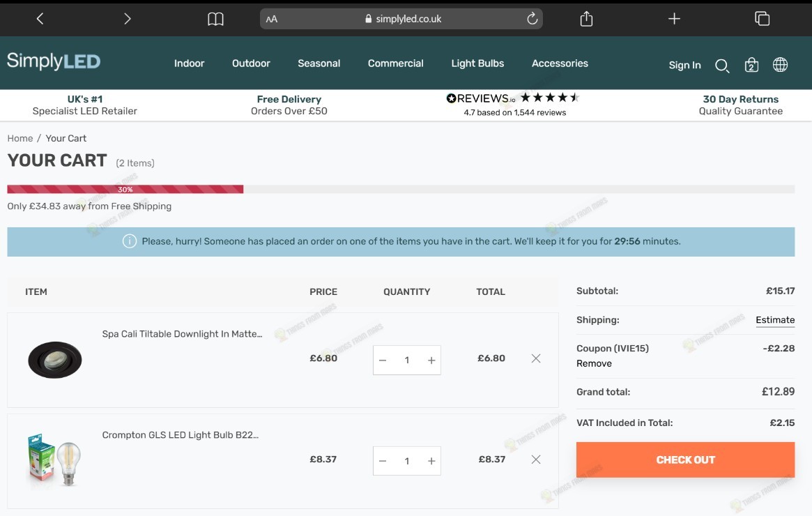The height and width of the screenshot is (516, 812).
Task: Open a new tab with plus icon
Action: point(674,19)
